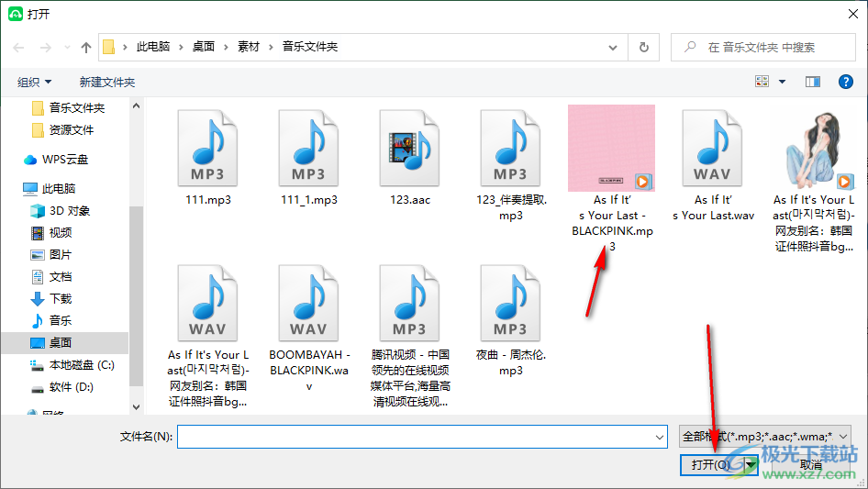Click 桌面 in the address bar path
This screenshot has width=868, height=489.
pyautogui.click(x=204, y=47)
